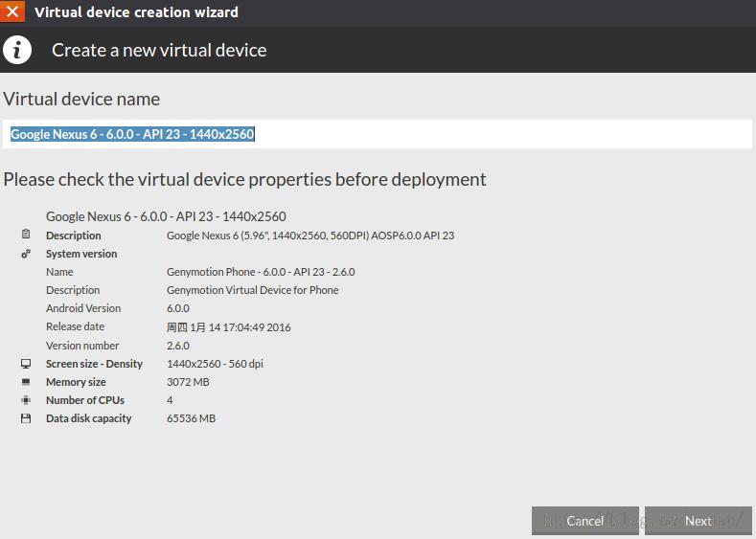
Task: Click the clipboard icon next to Description
Action: point(26,235)
